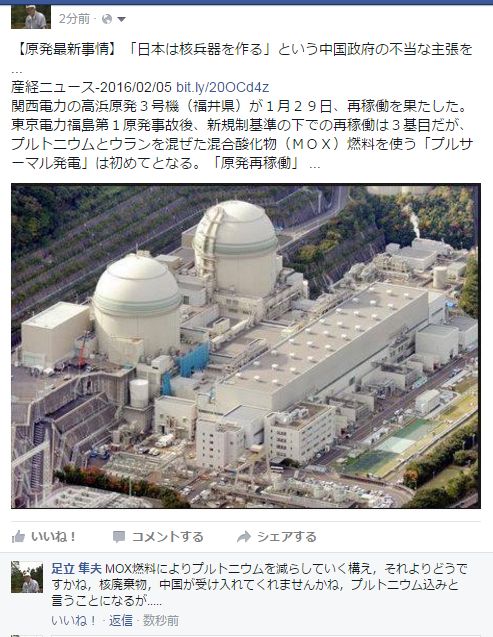Like the comment via いいね！ link

[74, 620]
